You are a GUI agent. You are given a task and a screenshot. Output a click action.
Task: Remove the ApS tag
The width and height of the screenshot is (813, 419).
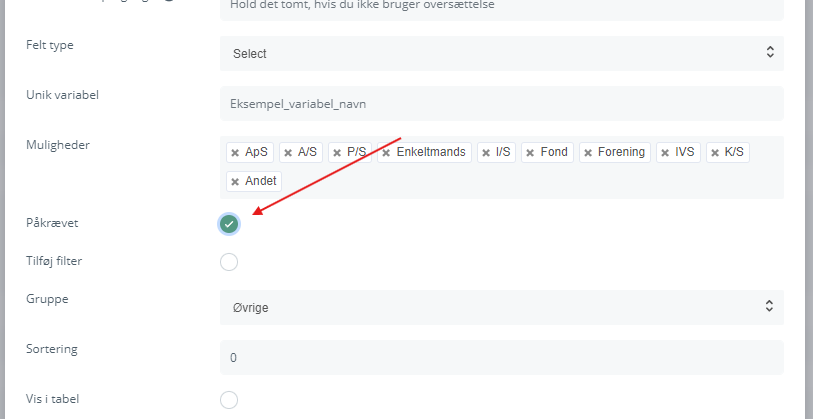(x=235, y=153)
